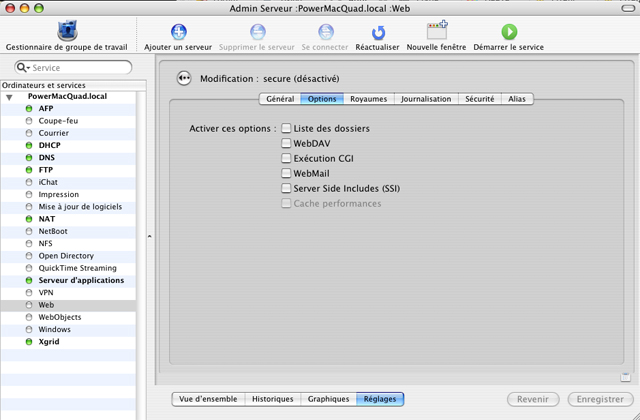The width and height of the screenshot is (640, 420).
Task: Select the Réglages pane
Action: click(x=380, y=399)
